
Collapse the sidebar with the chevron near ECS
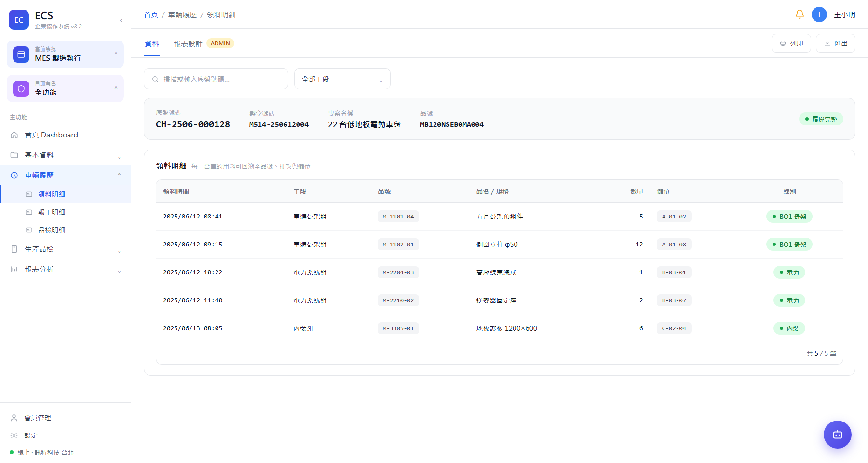point(121,20)
